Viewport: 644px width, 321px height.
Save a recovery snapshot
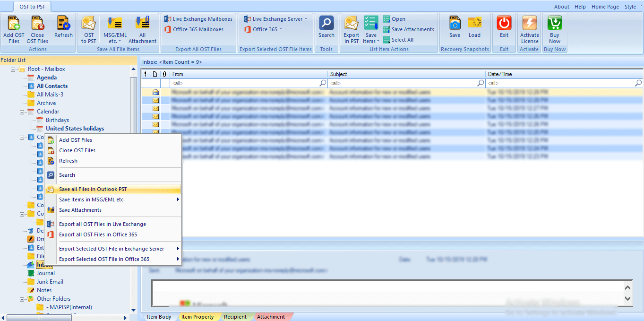coord(455,27)
